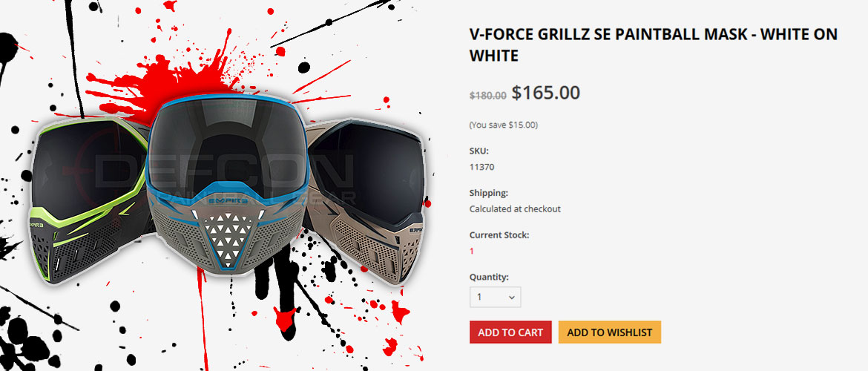
Task: Click the Current Stock value in red
Action: click(x=472, y=251)
